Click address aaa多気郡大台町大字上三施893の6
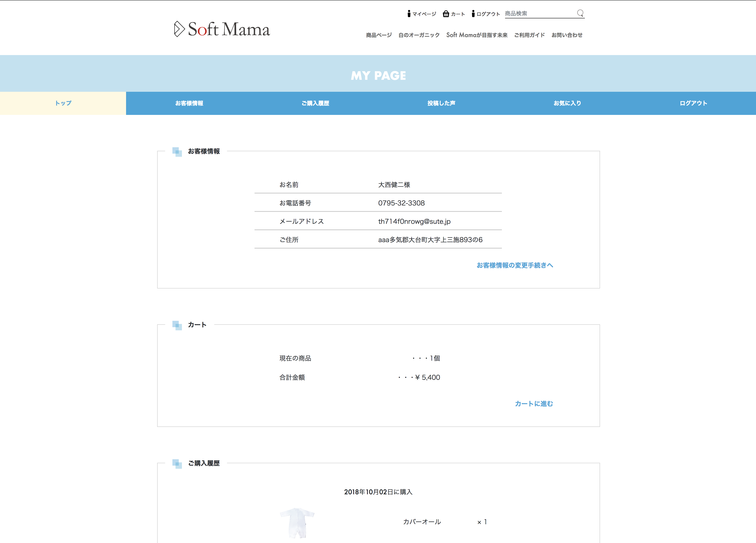 tap(430, 240)
